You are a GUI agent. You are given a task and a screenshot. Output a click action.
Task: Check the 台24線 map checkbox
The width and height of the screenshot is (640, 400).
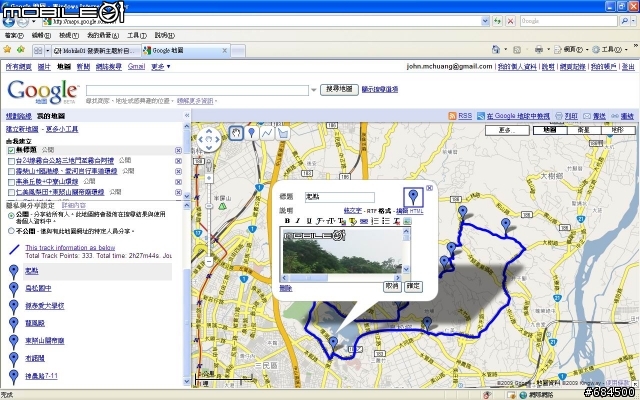[11, 161]
